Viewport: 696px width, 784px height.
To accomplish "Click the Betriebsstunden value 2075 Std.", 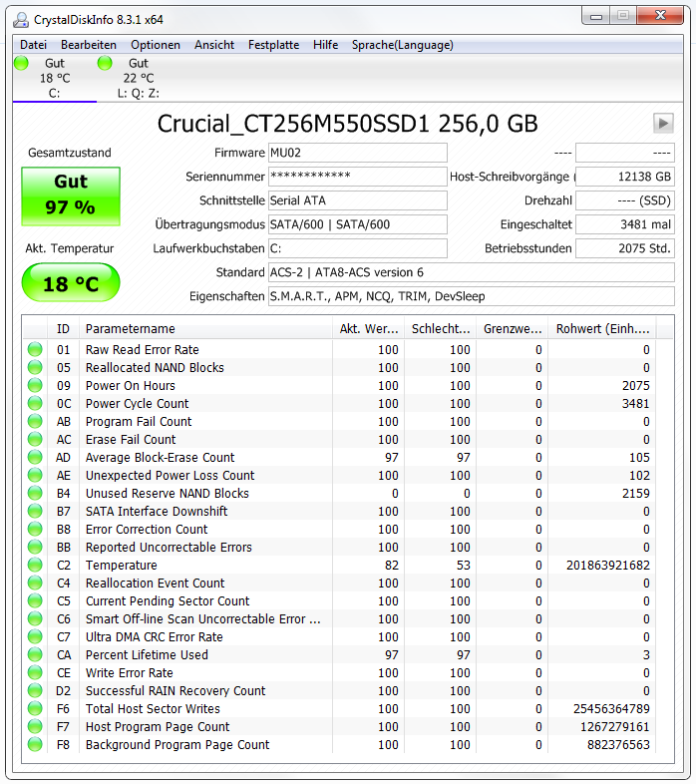I will (624, 248).
